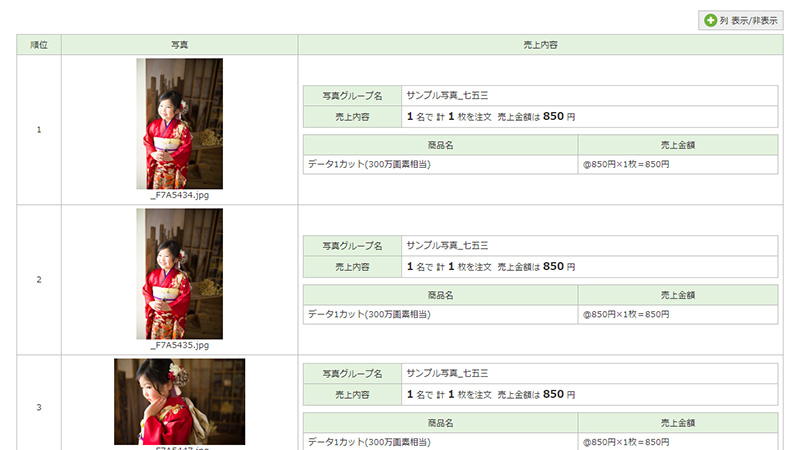Viewport: 800px width, 450px height.
Task: Click データ1カット(300万画素相当) in rank 3 row
Action: (x=369, y=442)
